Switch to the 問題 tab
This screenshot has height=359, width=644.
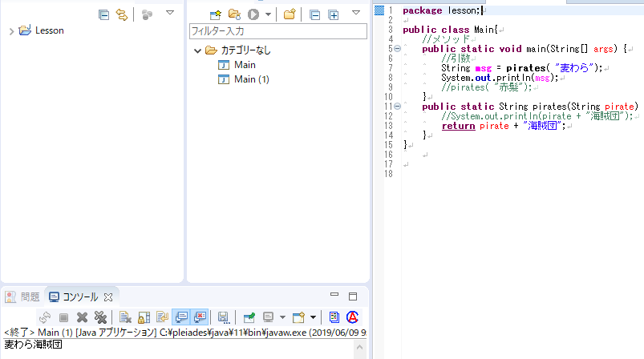pos(22,296)
